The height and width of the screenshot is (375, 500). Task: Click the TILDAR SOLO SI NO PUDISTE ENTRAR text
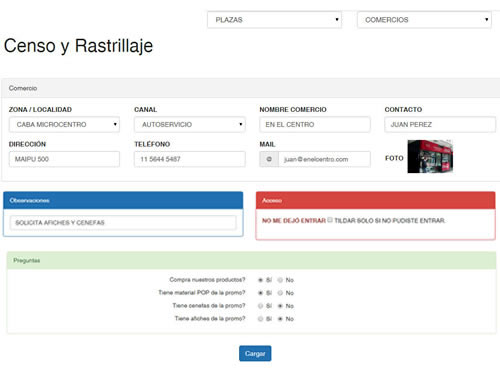point(390,221)
